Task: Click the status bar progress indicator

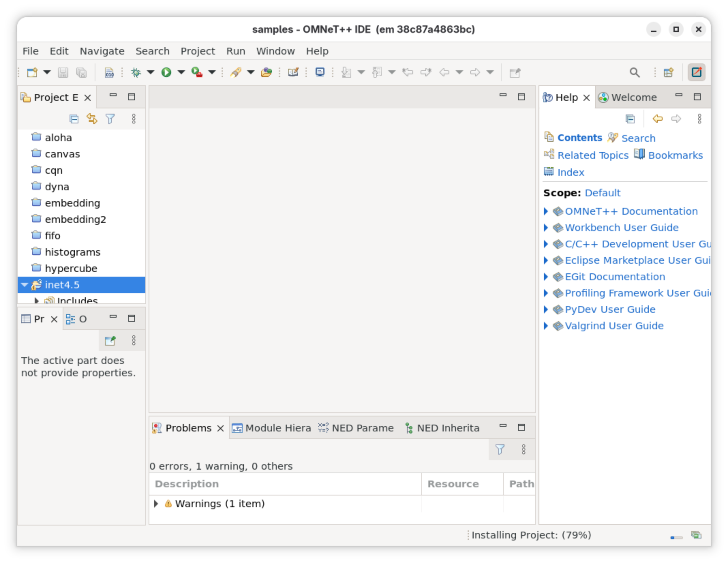Action: pyautogui.click(x=676, y=537)
